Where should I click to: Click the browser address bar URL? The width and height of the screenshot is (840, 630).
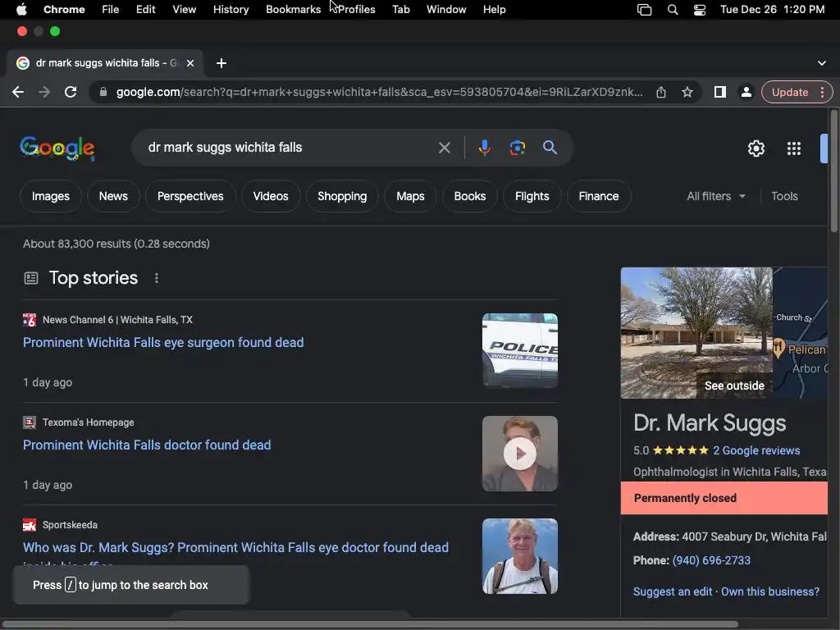coord(379,92)
